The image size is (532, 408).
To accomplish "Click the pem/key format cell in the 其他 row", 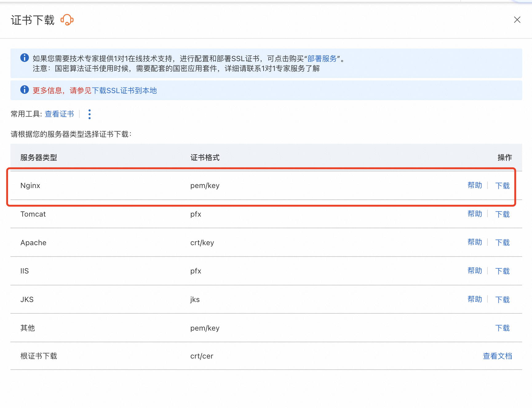I will tap(205, 328).
